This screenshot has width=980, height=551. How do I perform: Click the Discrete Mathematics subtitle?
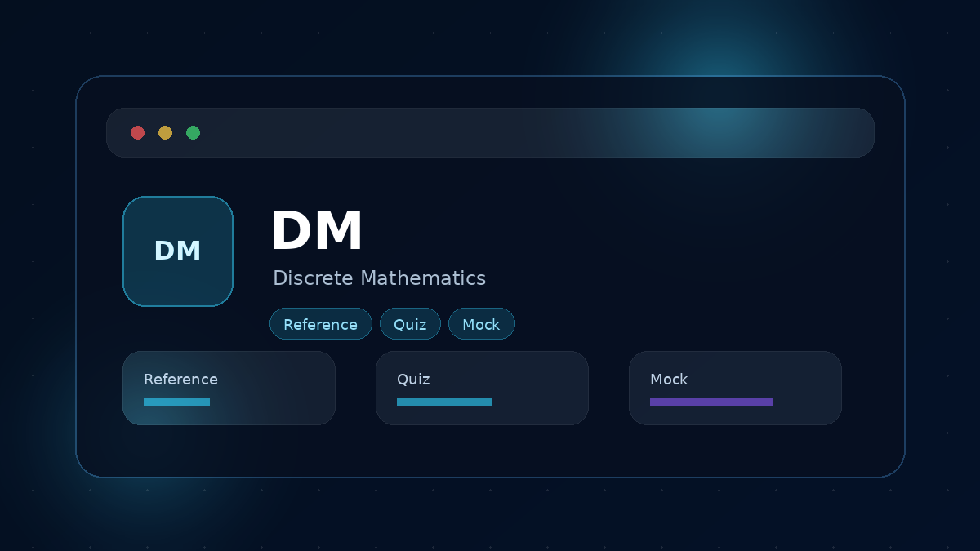[x=379, y=278]
